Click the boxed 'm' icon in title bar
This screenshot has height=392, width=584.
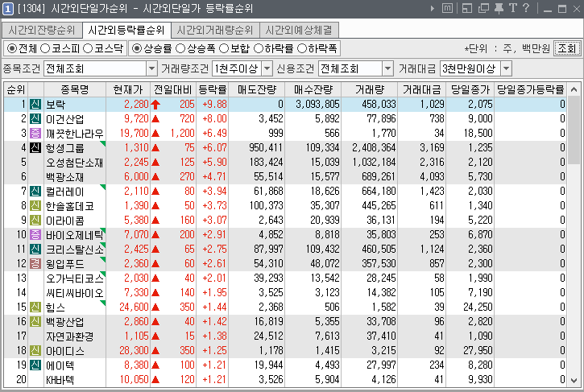pyautogui.click(x=447, y=8)
